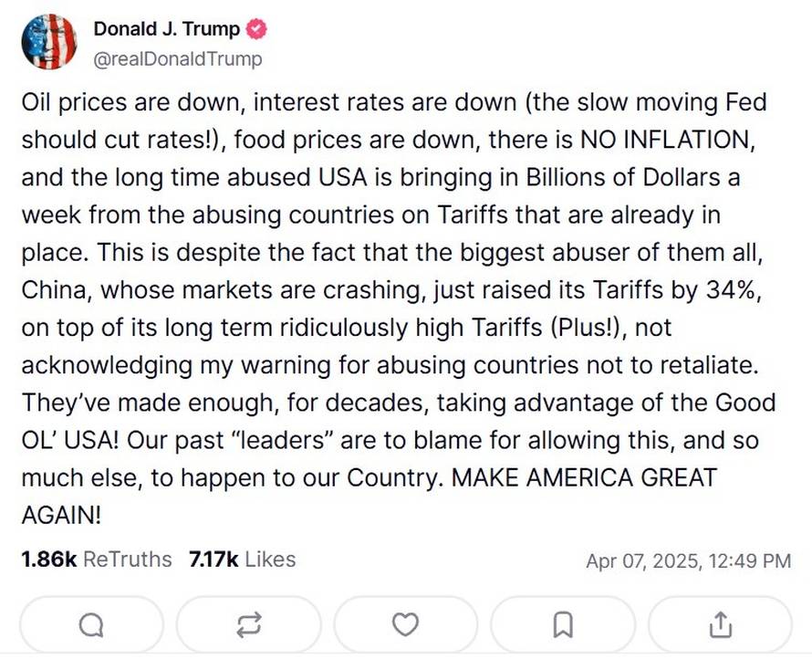Click the pink verified badge beside Trump's name
The width and height of the screenshot is (812, 659).
pyautogui.click(x=255, y=28)
